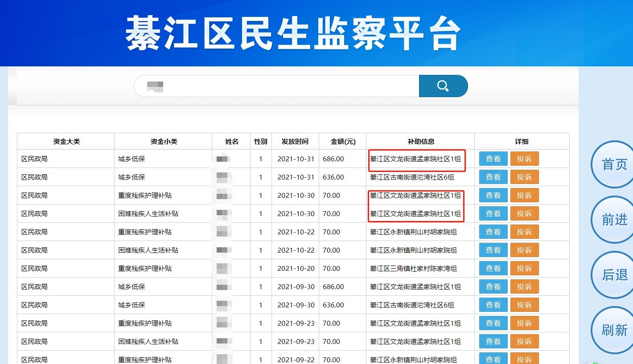This screenshot has height=364, width=633.
Task: Click 投诉 on 2021-10-22 困难残疾人生活补贴 row
Action: tap(524, 250)
